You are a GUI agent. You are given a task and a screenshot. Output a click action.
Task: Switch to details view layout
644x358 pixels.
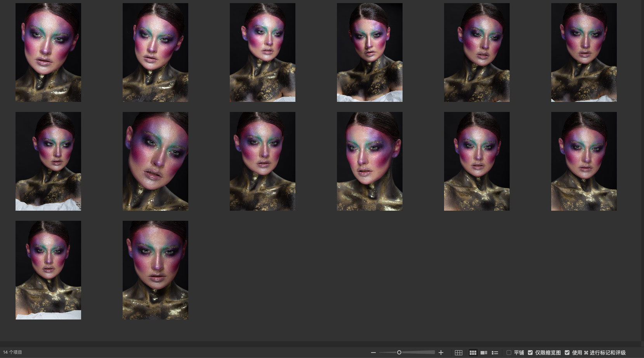click(484, 353)
